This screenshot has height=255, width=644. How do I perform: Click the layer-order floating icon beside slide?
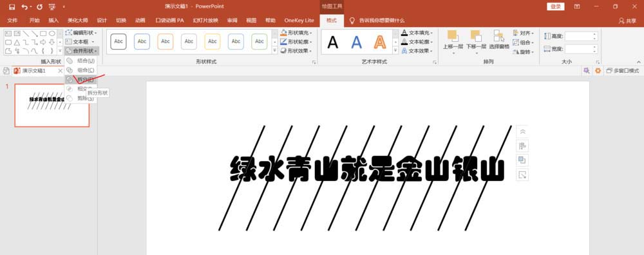point(522,160)
